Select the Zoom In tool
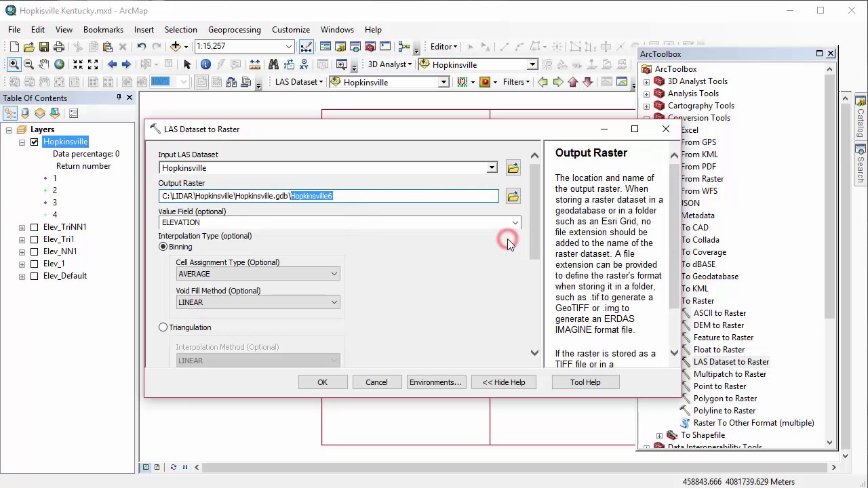This screenshot has width=868, height=488. tap(14, 64)
